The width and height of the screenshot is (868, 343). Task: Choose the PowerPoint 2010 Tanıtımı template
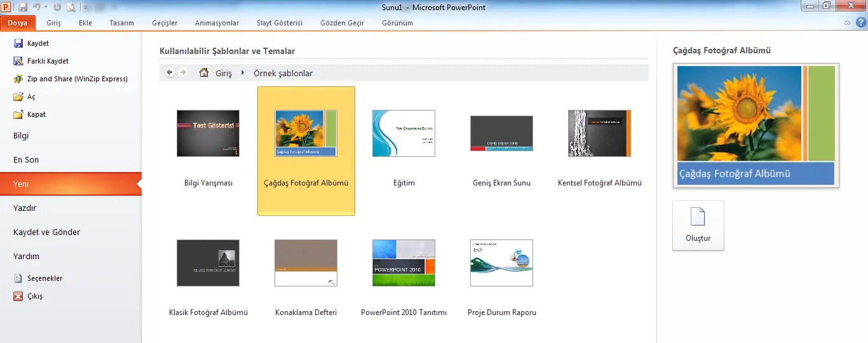pyautogui.click(x=403, y=263)
